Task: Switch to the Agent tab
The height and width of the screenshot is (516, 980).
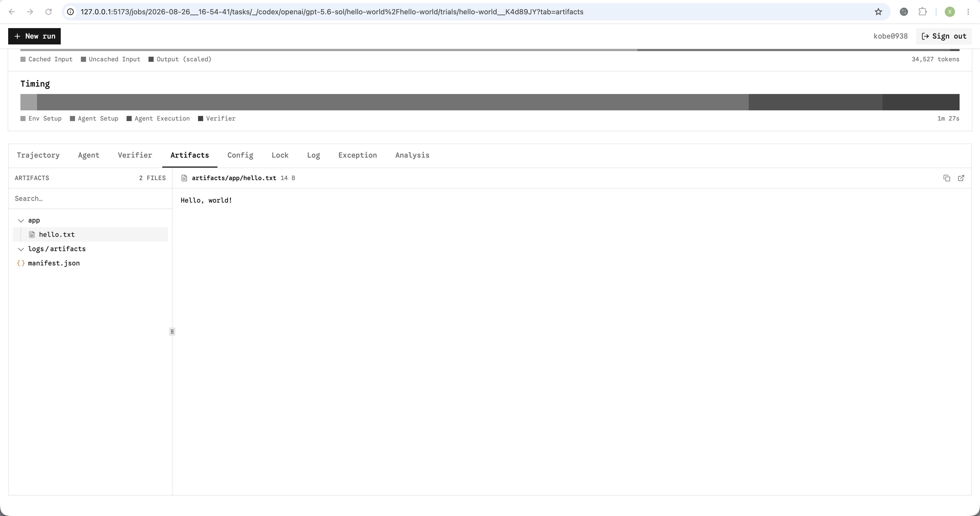Action: click(x=89, y=155)
